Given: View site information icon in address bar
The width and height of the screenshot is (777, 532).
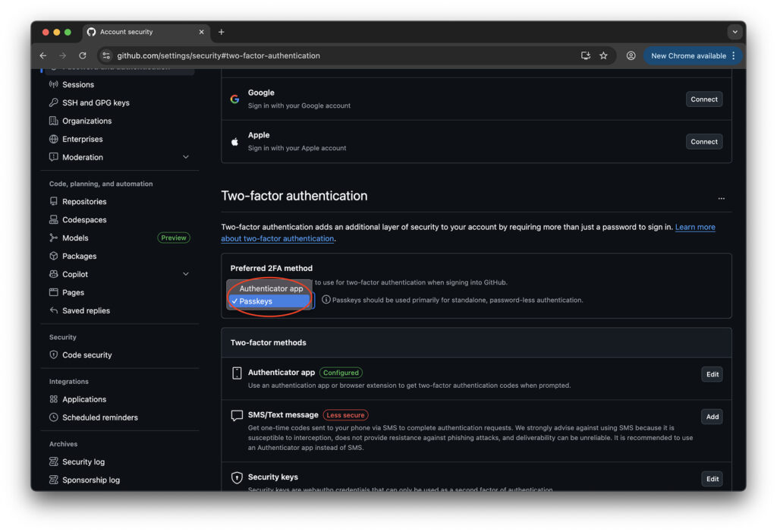Looking at the screenshot, I should point(106,55).
